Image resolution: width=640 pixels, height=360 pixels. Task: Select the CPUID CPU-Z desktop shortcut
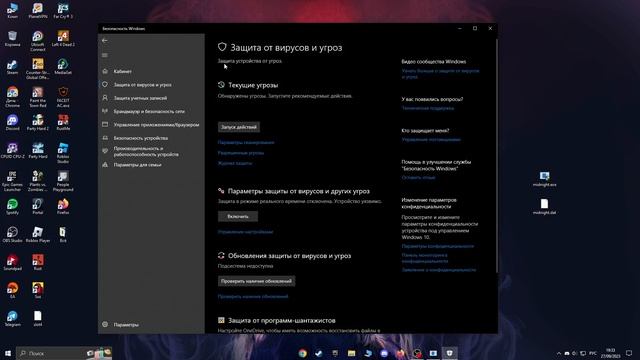[12, 151]
